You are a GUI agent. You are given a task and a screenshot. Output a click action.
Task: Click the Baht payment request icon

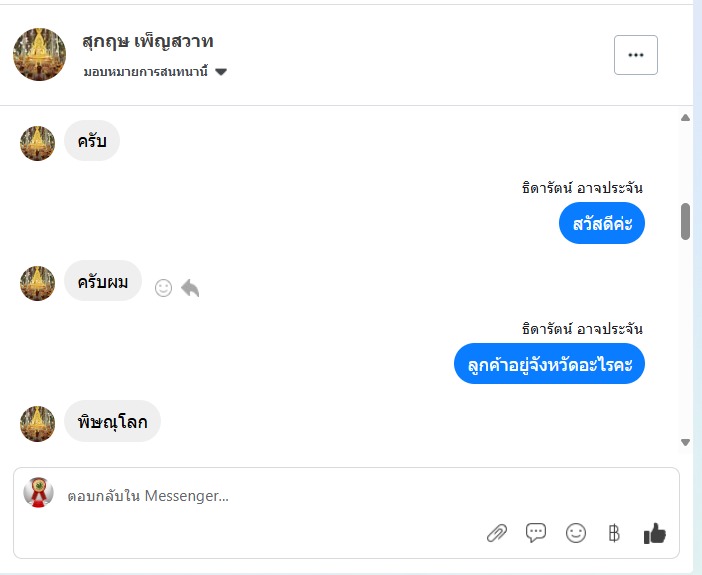click(614, 533)
